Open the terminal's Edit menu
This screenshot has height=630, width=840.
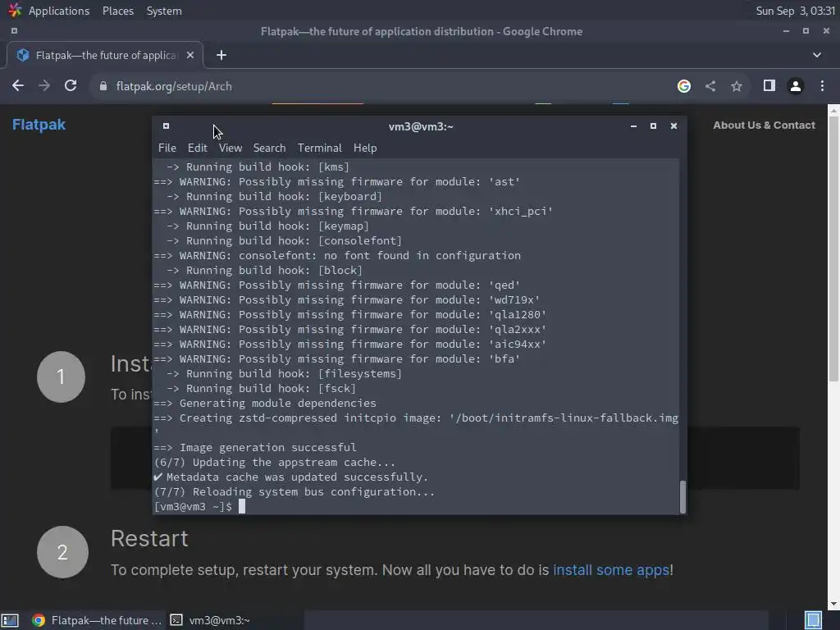click(197, 148)
